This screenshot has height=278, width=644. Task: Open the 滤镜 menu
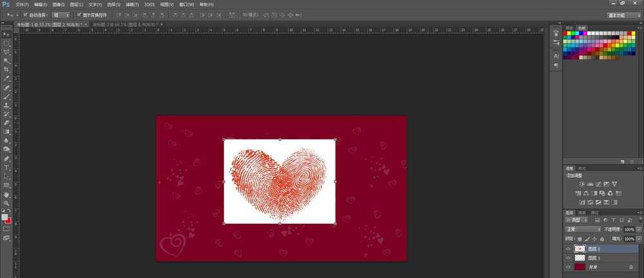coord(131,5)
